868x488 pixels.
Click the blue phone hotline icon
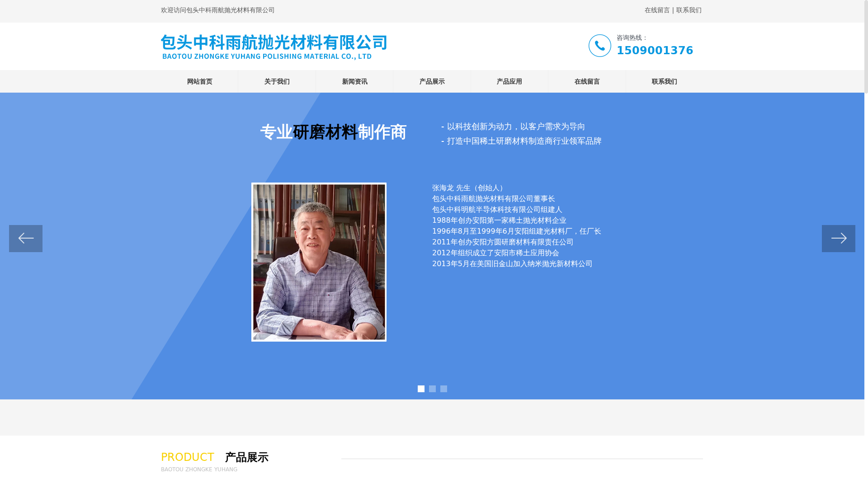pyautogui.click(x=600, y=46)
